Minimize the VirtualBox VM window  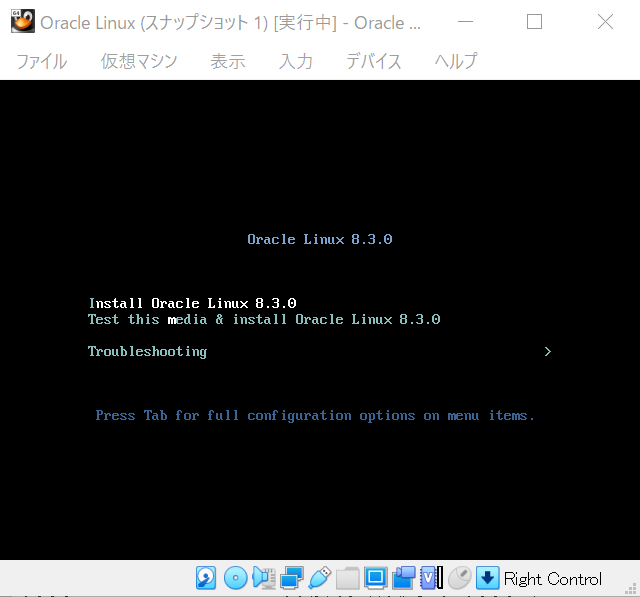pyautogui.click(x=465, y=22)
